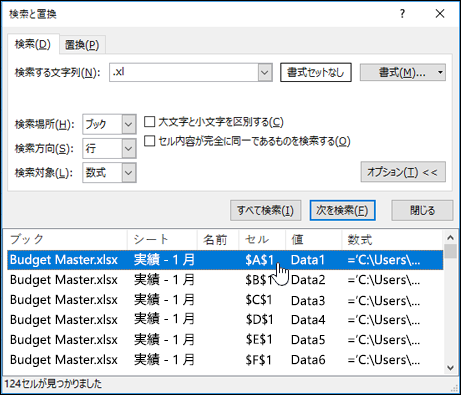Click the help question mark icon
This screenshot has width=461, height=395.
click(402, 14)
